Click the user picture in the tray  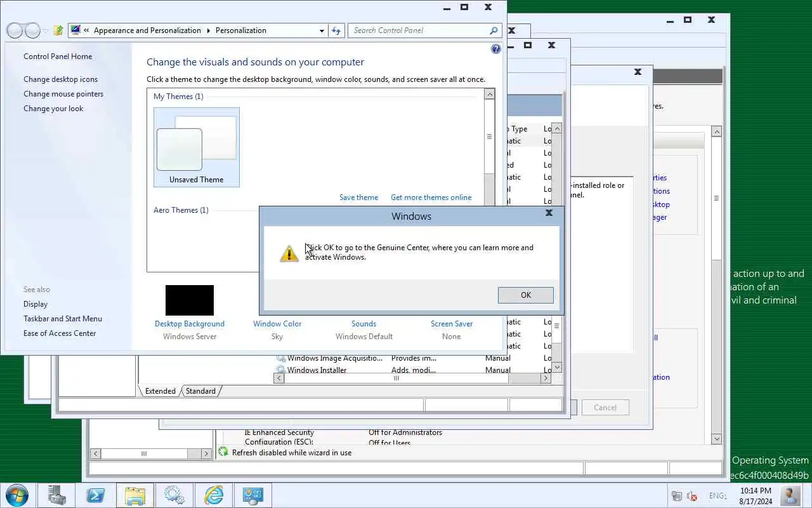(790, 495)
